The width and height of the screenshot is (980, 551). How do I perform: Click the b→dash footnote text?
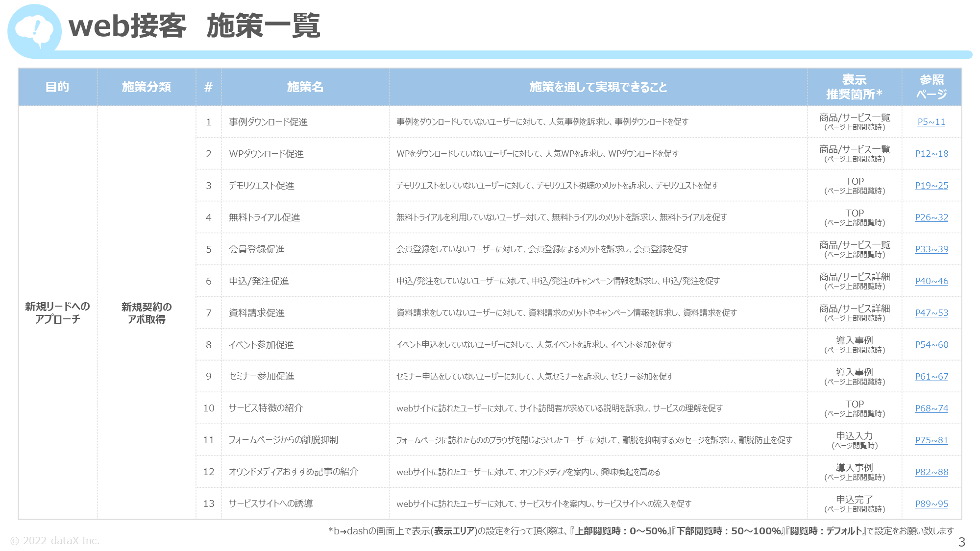[641, 531]
